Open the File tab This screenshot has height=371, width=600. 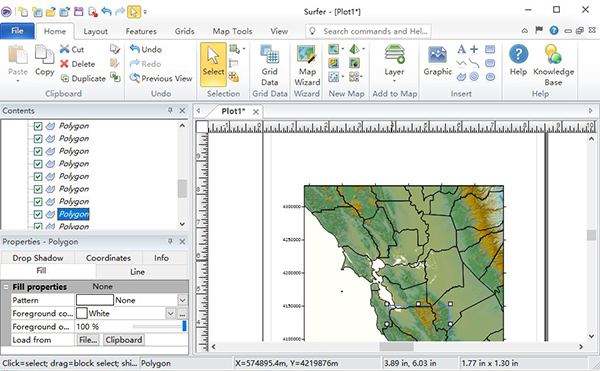pos(17,31)
